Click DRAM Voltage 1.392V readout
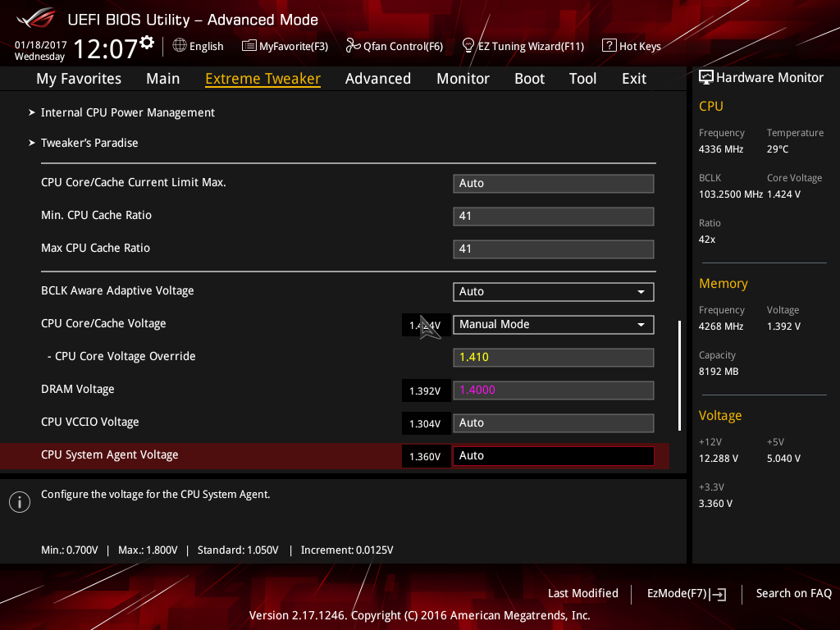Viewport: 840px width, 630px height. click(426, 391)
